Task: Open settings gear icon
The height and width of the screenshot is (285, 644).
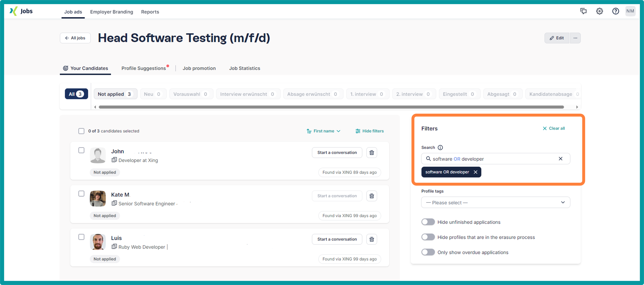Action: (599, 11)
